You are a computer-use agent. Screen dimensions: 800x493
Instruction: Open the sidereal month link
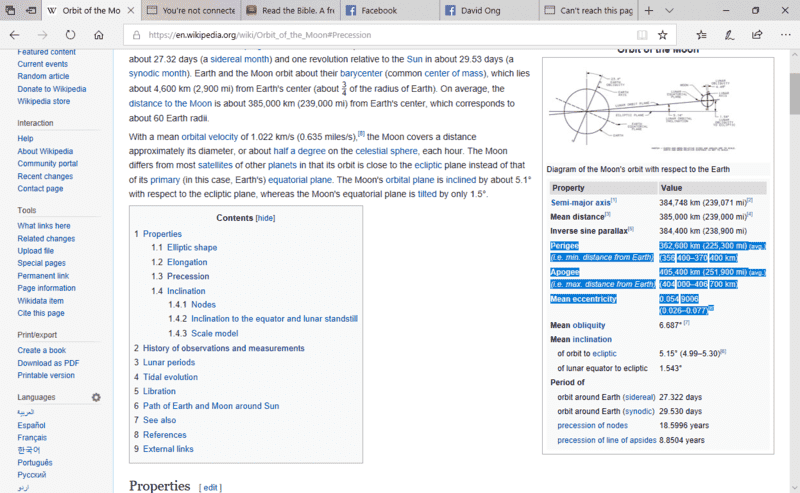point(240,59)
